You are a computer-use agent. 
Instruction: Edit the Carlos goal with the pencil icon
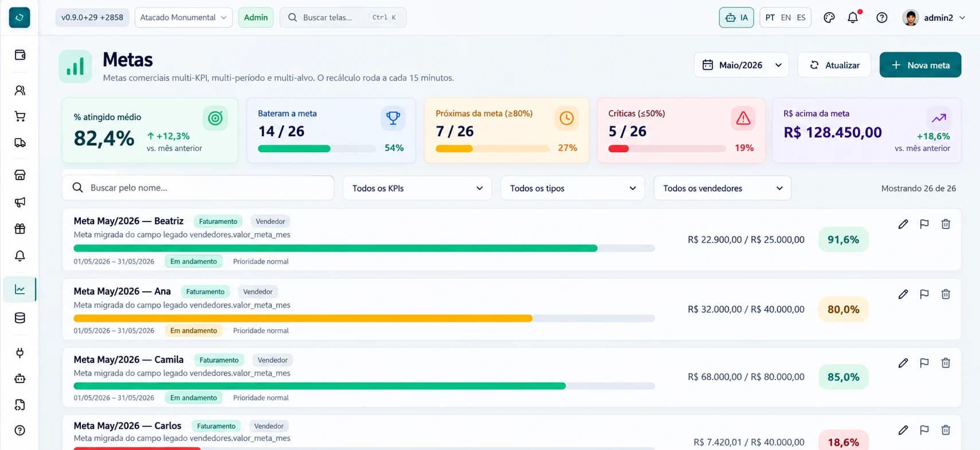pos(903,430)
